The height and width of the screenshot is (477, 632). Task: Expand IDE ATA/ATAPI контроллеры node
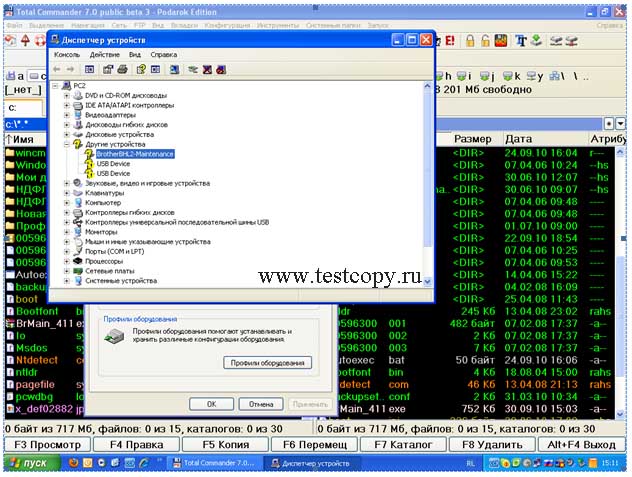67,105
